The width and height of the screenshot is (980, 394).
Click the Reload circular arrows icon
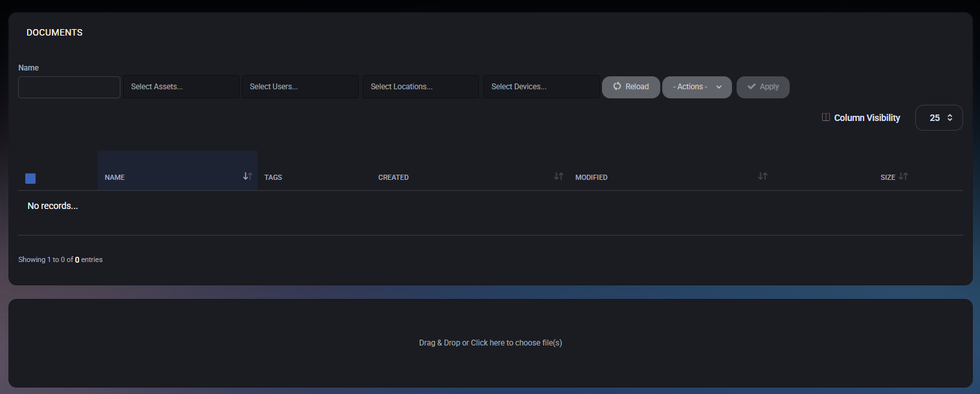617,87
